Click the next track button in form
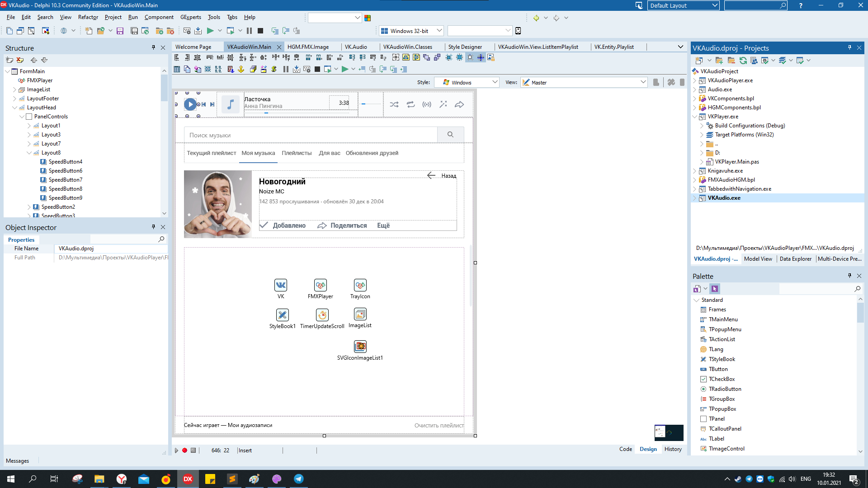Image resolution: width=868 pixels, height=488 pixels. pyautogui.click(x=212, y=104)
